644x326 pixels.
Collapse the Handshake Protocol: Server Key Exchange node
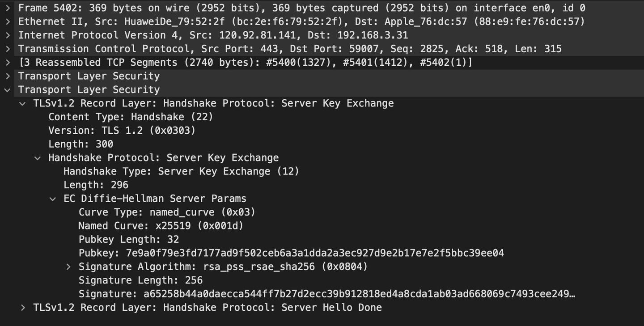coord(38,157)
